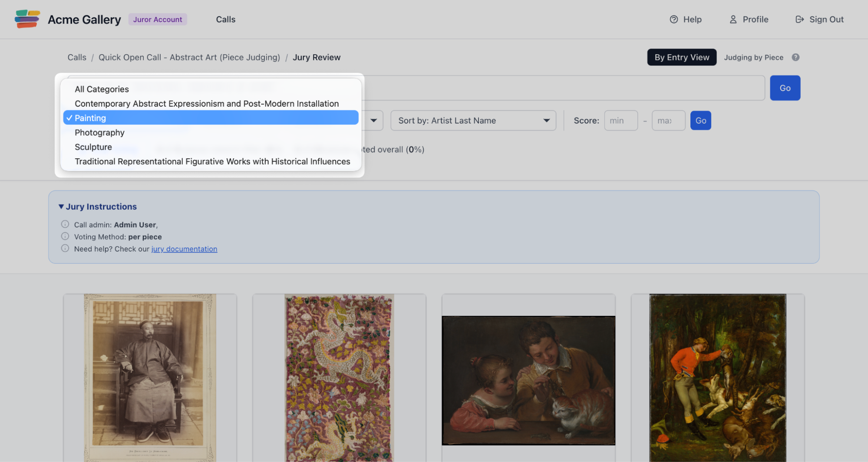This screenshot has width=868, height=462.
Task: Open the jury documentation link
Action: pos(184,249)
